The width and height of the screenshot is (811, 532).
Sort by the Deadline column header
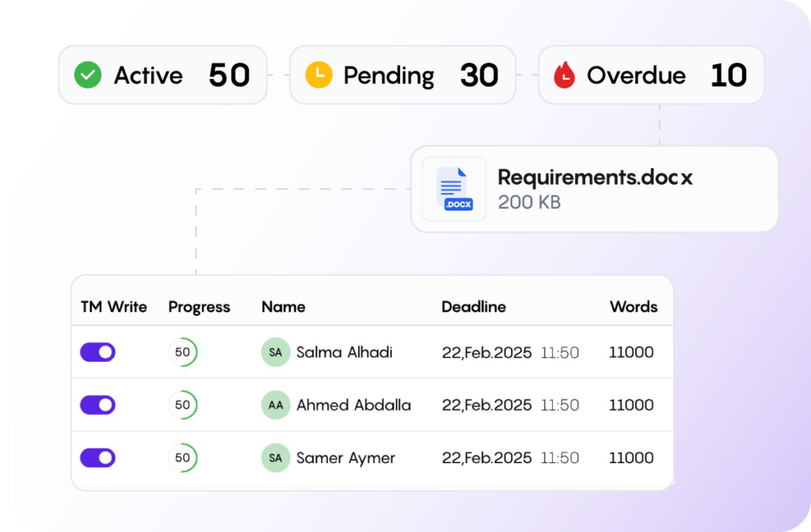(474, 307)
